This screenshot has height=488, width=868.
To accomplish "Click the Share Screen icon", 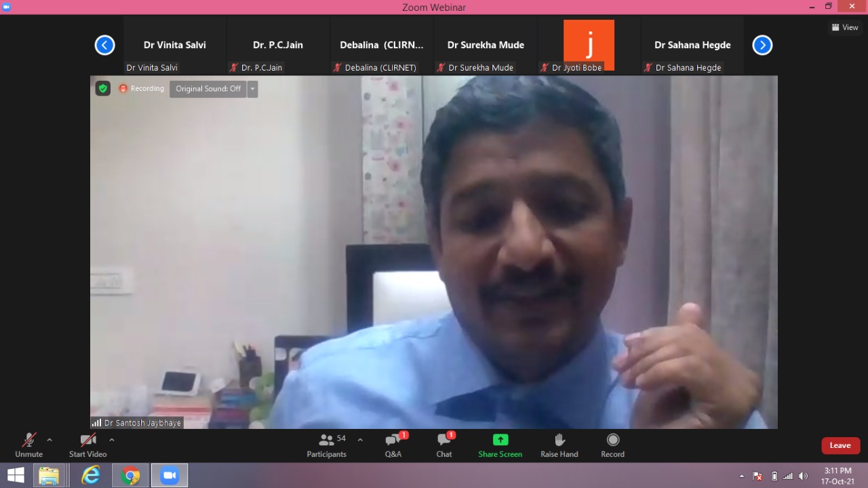I will [500, 440].
